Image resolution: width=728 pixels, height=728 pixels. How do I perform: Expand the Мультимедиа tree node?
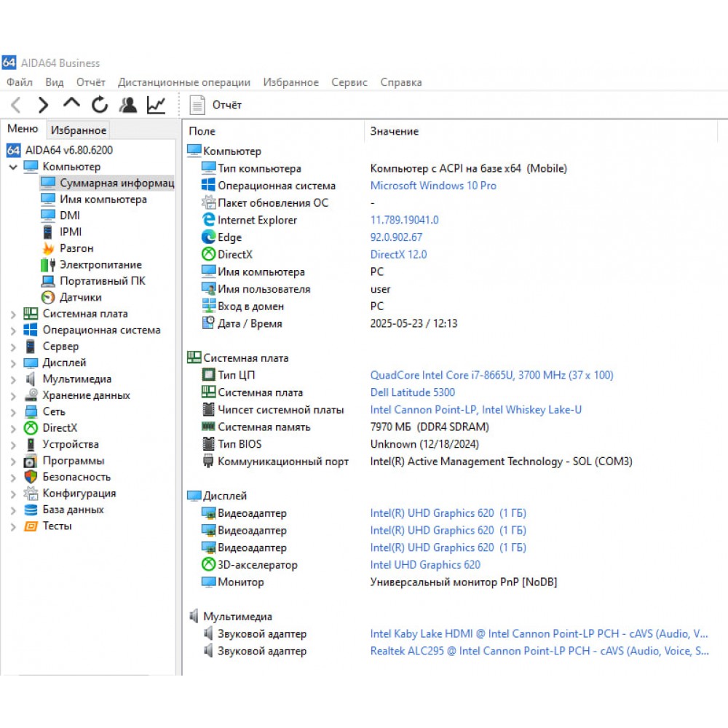13,379
